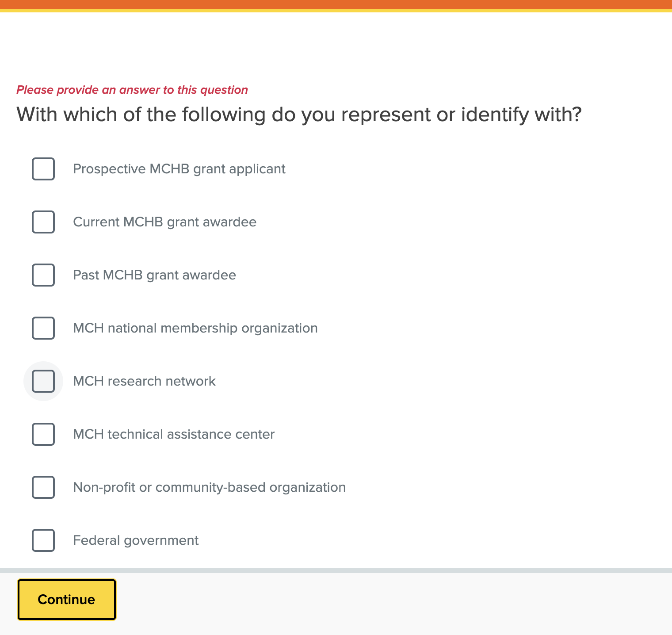Click the 'Federal government' label text
This screenshot has width=672, height=635.
coord(136,540)
